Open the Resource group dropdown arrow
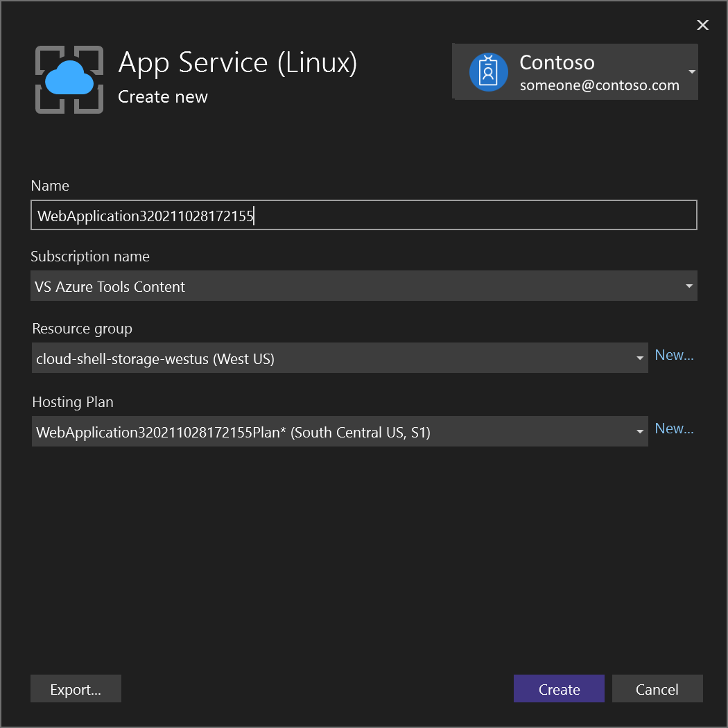This screenshot has height=728, width=728. (639, 358)
